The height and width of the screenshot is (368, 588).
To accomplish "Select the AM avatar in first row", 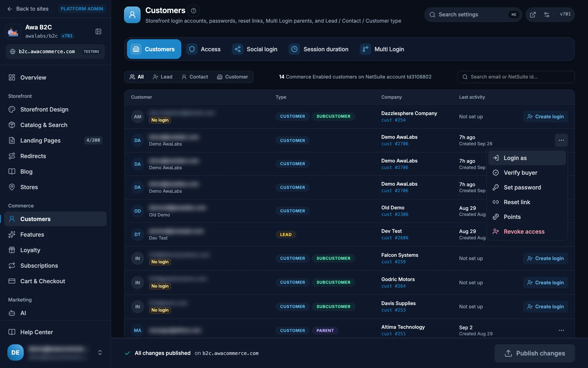I will [x=137, y=117].
